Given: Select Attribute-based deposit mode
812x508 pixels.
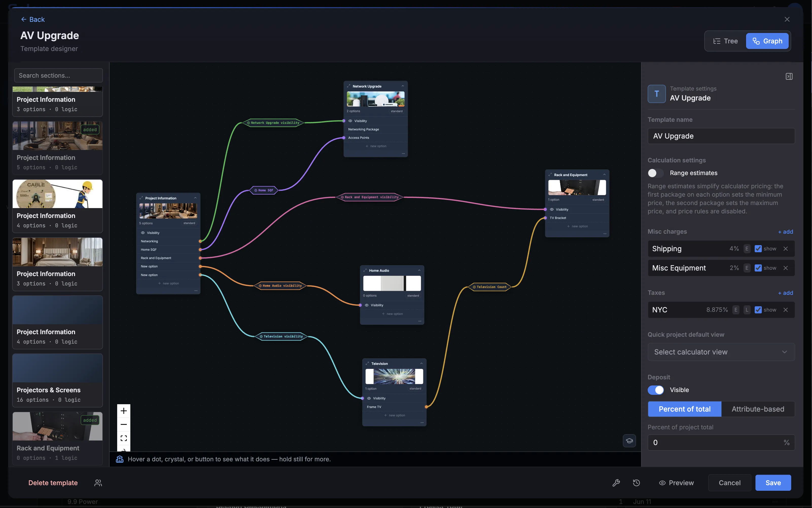Looking at the screenshot, I should [758, 409].
